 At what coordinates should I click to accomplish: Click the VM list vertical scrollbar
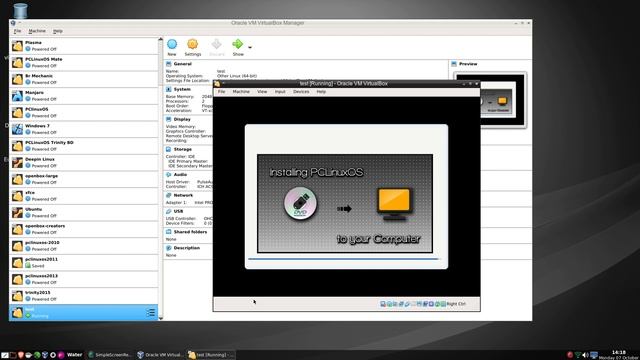pyautogui.click(x=160, y=178)
